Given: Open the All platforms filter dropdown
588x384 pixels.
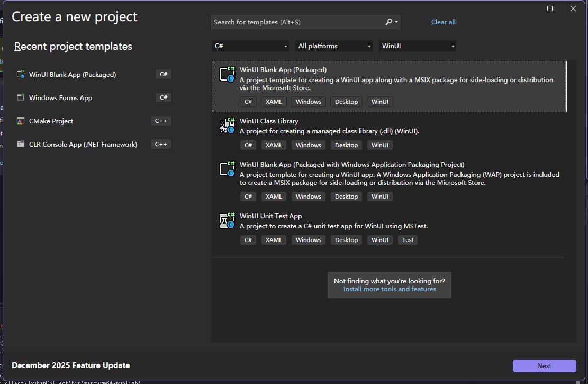Looking at the screenshot, I should point(334,46).
